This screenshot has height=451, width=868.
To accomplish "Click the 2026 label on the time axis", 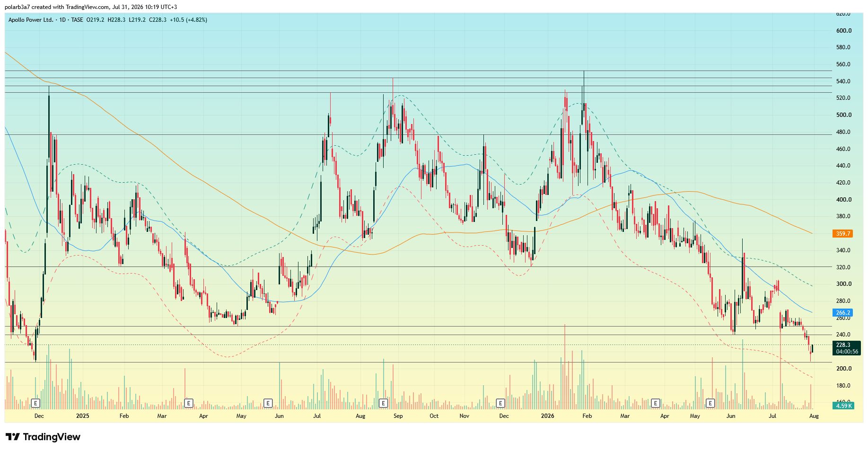I will (547, 416).
